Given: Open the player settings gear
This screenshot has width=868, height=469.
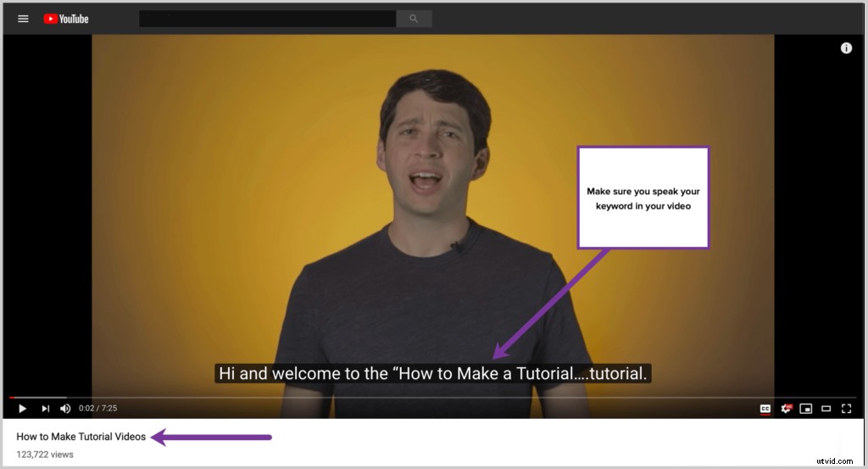Looking at the screenshot, I should (x=786, y=409).
